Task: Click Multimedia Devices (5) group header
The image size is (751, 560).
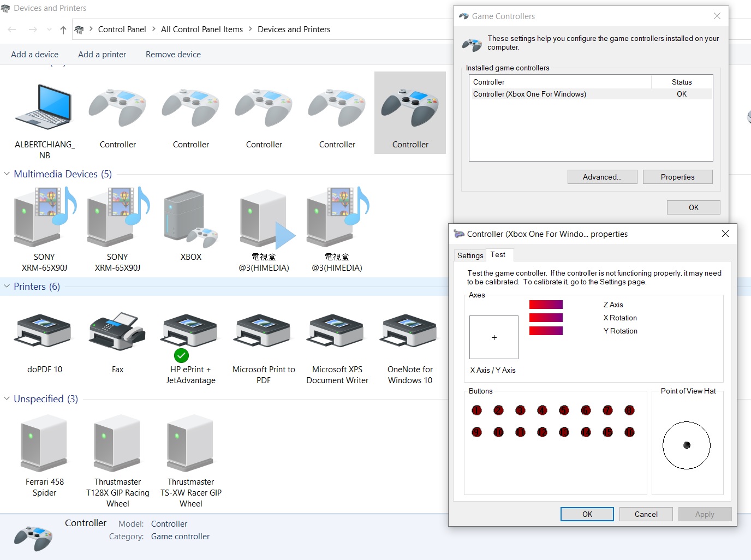Action: click(63, 174)
